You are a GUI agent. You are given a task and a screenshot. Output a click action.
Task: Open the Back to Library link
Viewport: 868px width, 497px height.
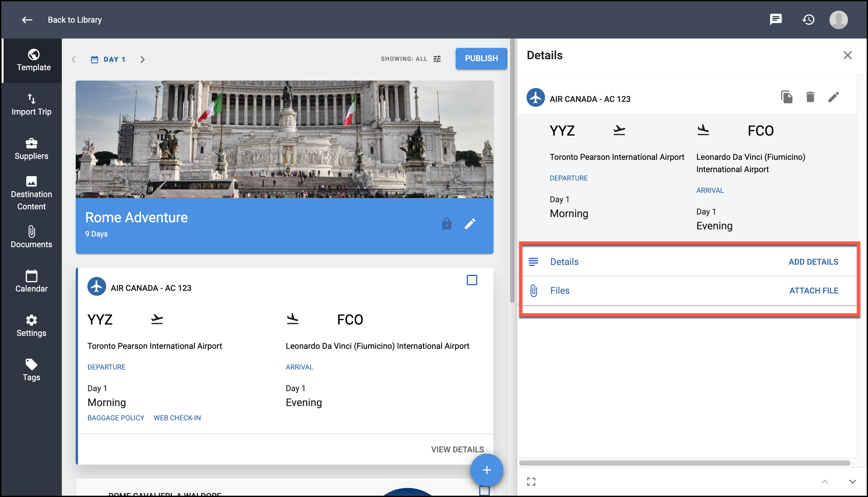tap(75, 20)
